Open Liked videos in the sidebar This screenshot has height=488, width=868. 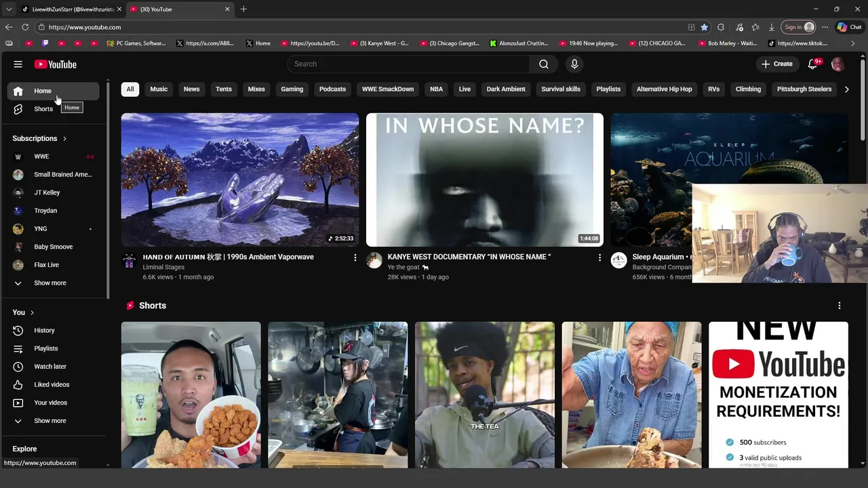point(54,384)
